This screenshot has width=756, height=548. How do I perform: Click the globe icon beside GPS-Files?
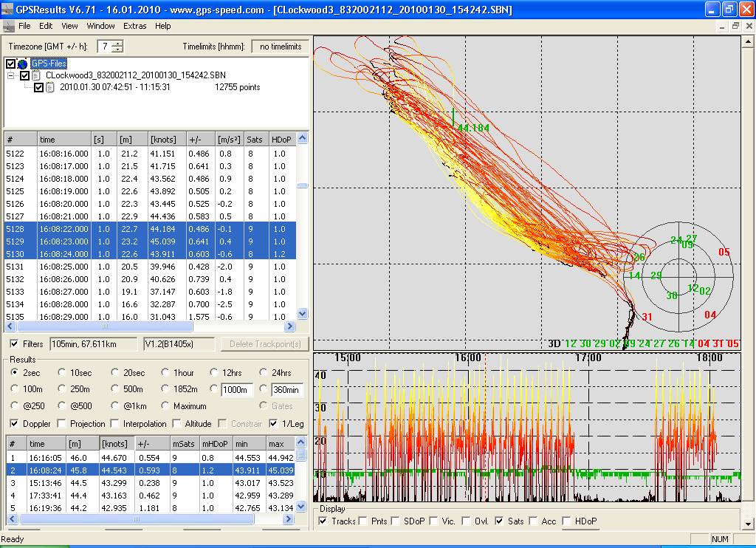click(21, 64)
